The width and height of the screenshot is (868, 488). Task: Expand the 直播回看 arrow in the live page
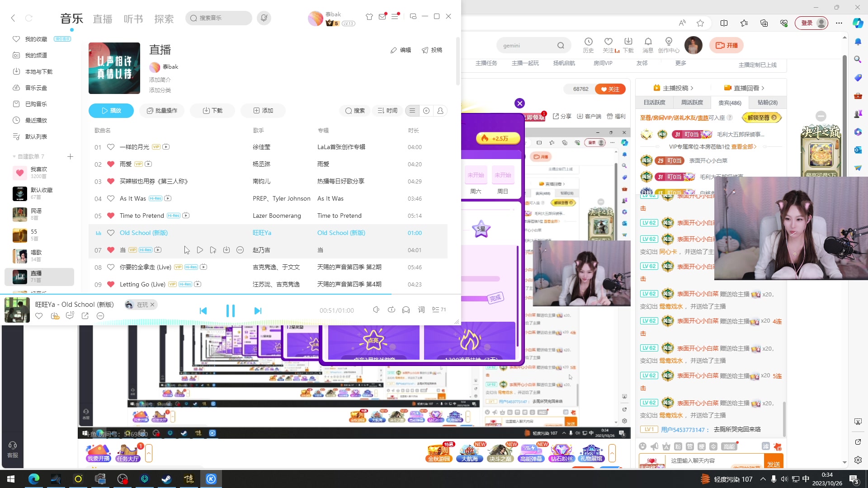763,88
